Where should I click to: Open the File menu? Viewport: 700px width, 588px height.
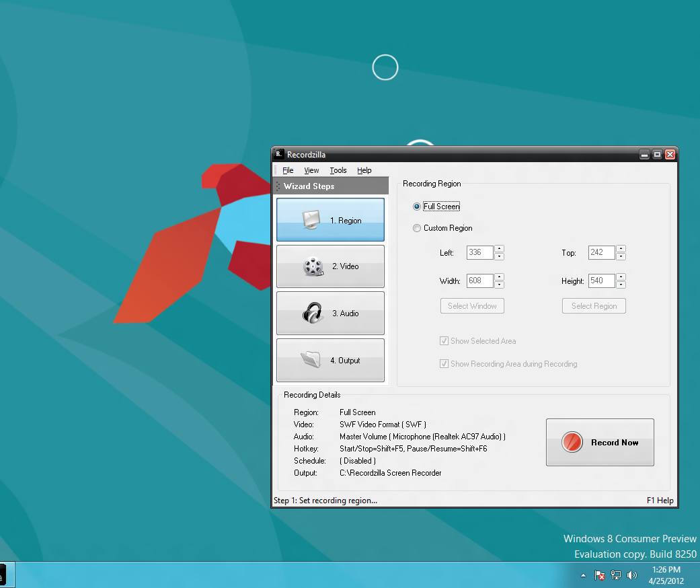288,170
